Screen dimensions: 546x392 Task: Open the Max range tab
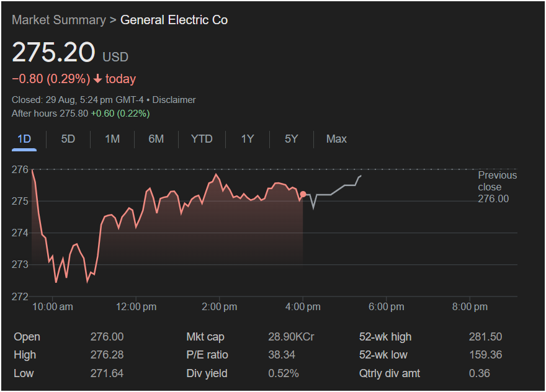tap(336, 139)
